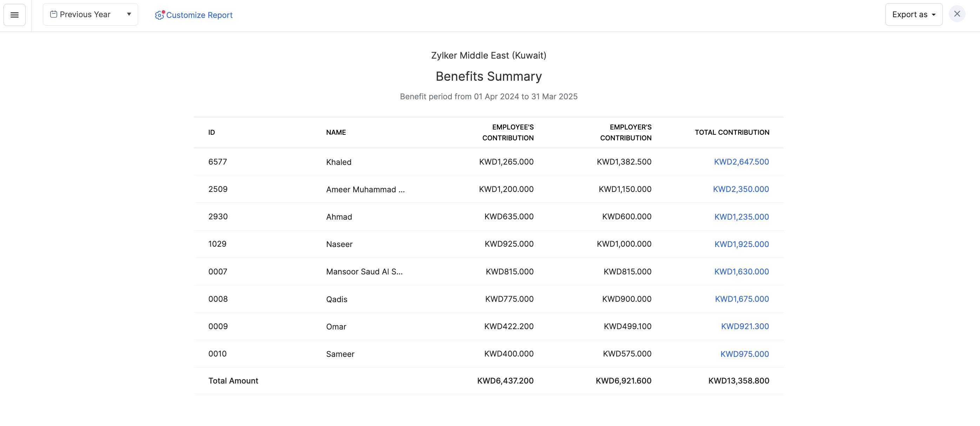Screen dimensions: 980x426
Task: Close the Benefits Summary report
Action: point(957,14)
